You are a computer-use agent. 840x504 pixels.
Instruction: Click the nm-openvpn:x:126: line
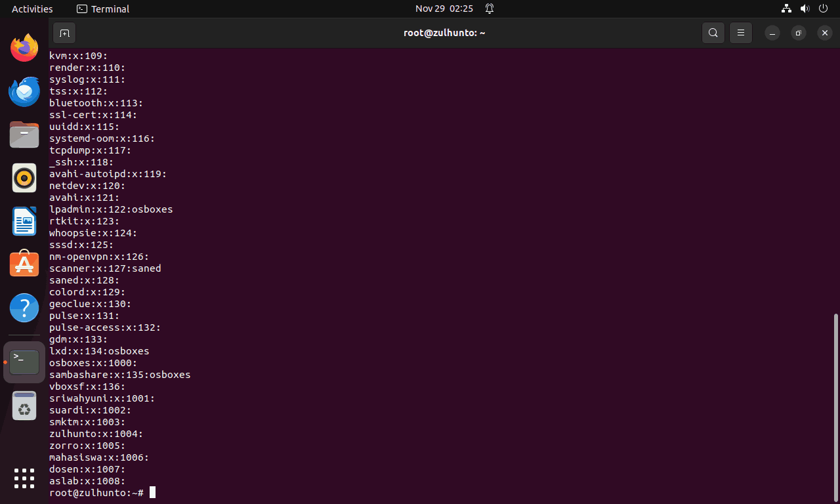point(99,257)
